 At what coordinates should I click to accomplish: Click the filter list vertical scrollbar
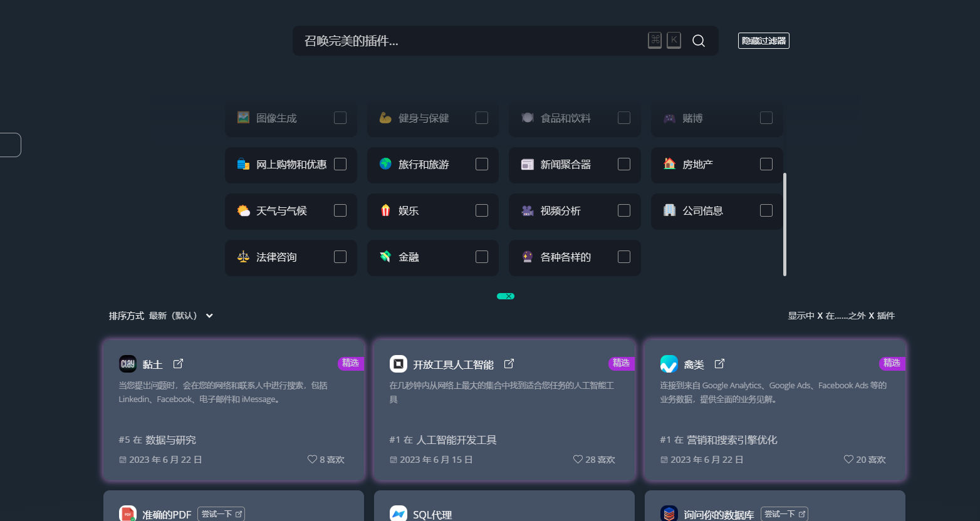pos(785,224)
